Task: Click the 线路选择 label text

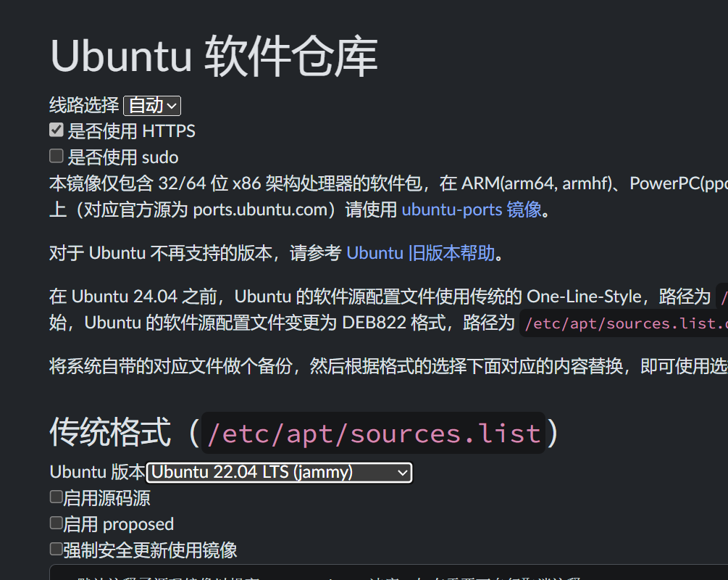Action: coord(83,105)
